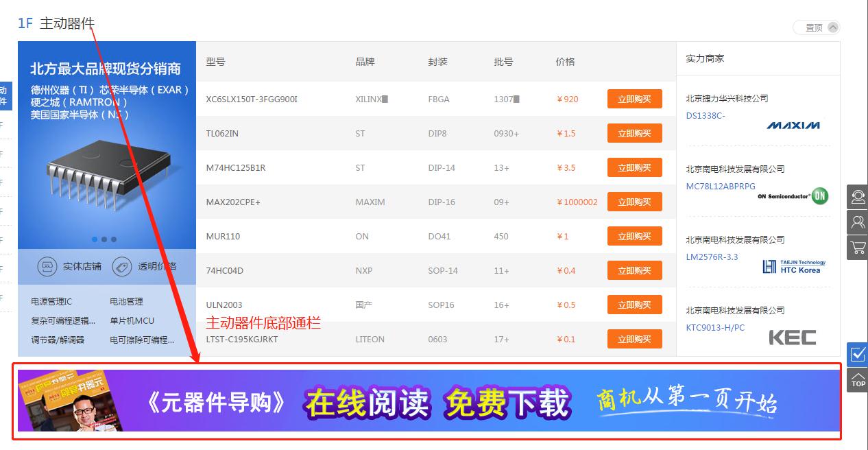This screenshot has width=868, height=450.
Task: Select the active blue carousel dot
Action: [x=95, y=239]
